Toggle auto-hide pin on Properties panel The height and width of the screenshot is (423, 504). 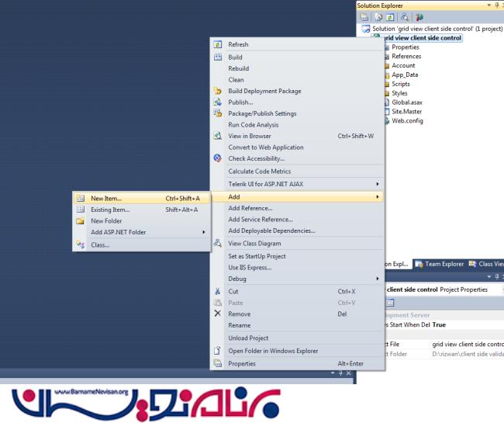click(497, 276)
